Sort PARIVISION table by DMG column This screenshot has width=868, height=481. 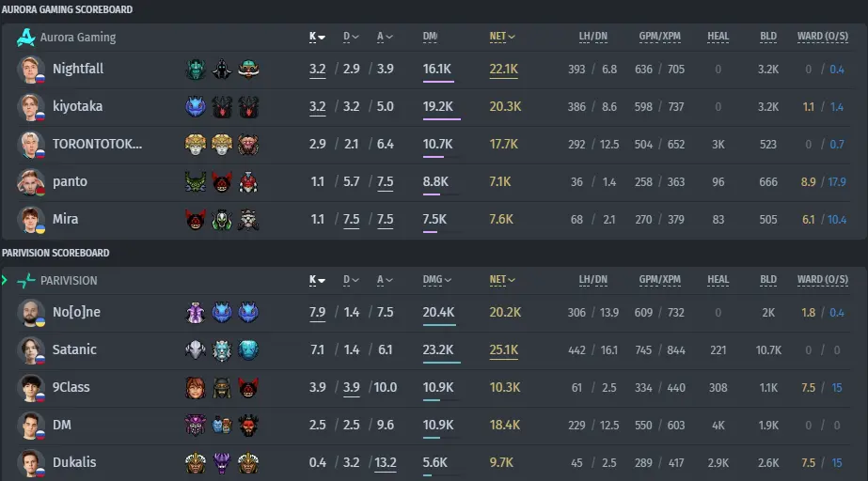tap(436, 280)
